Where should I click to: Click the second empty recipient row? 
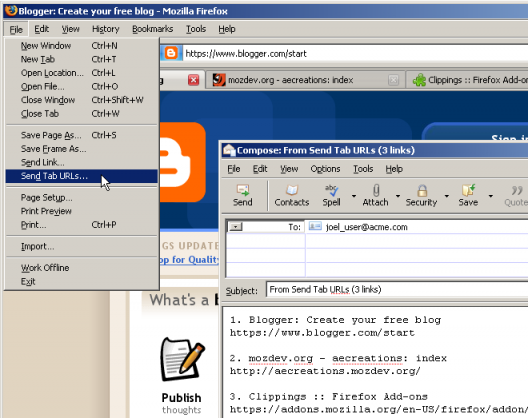417,256
